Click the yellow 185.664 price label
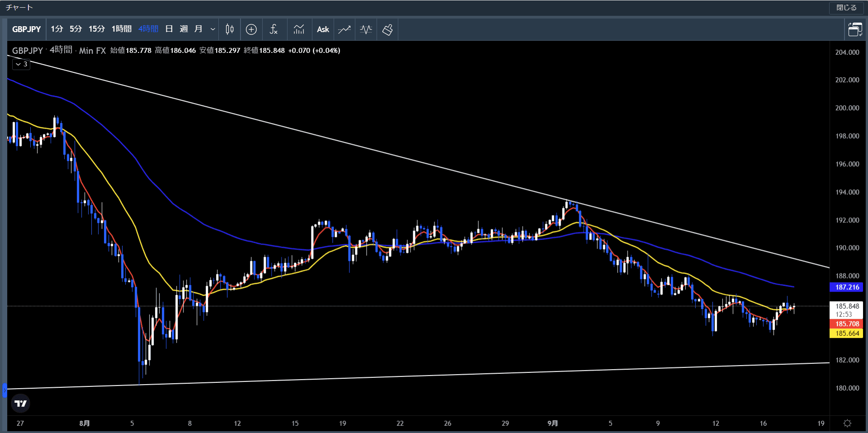 (847, 333)
